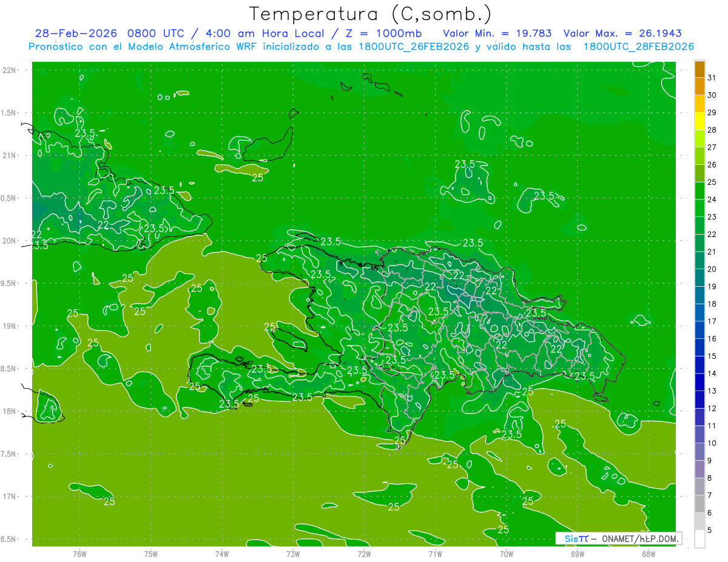Viewport: 728px width, 562px height.
Task: Click the '22N' latitude axis label
Action: [x=9, y=70]
